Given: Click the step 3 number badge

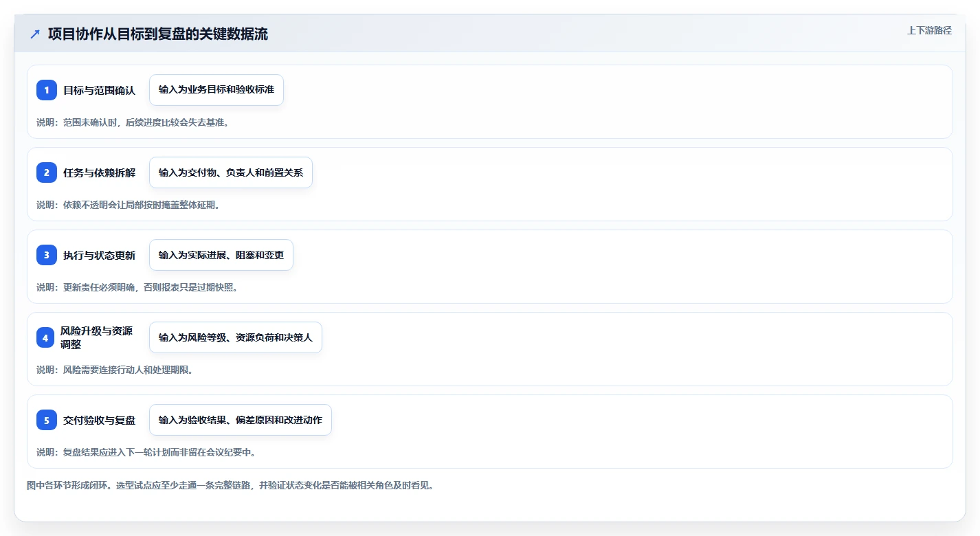Looking at the screenshot, I should [47, 255].
